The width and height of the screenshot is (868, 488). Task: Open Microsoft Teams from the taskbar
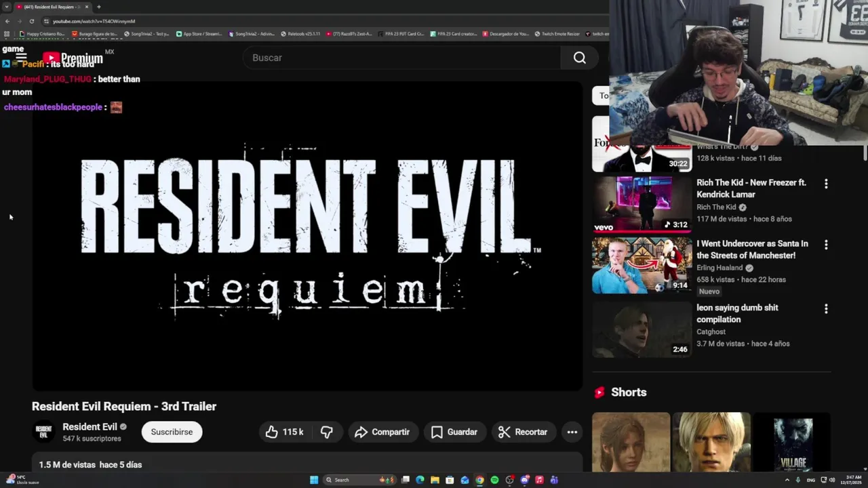pos(554,480)
